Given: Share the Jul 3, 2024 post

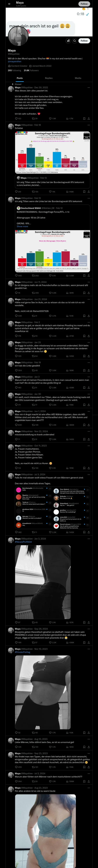Looking at the screenshot, I should 89,532.
